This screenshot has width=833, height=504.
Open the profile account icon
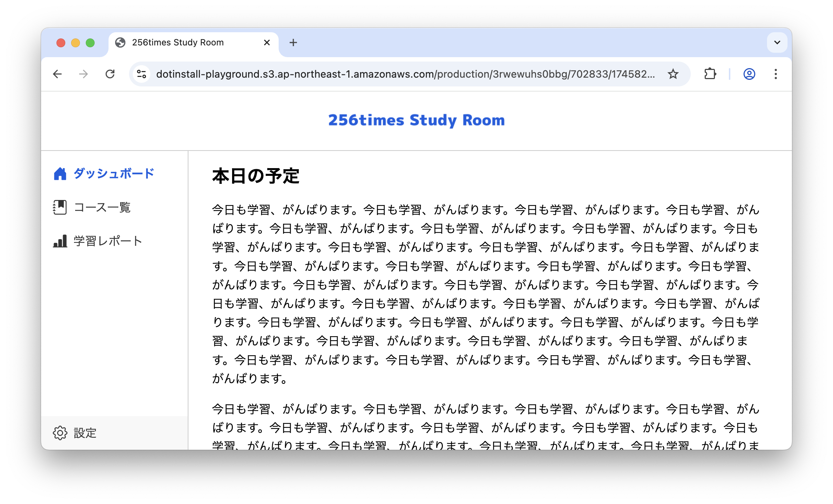(749, 74)
